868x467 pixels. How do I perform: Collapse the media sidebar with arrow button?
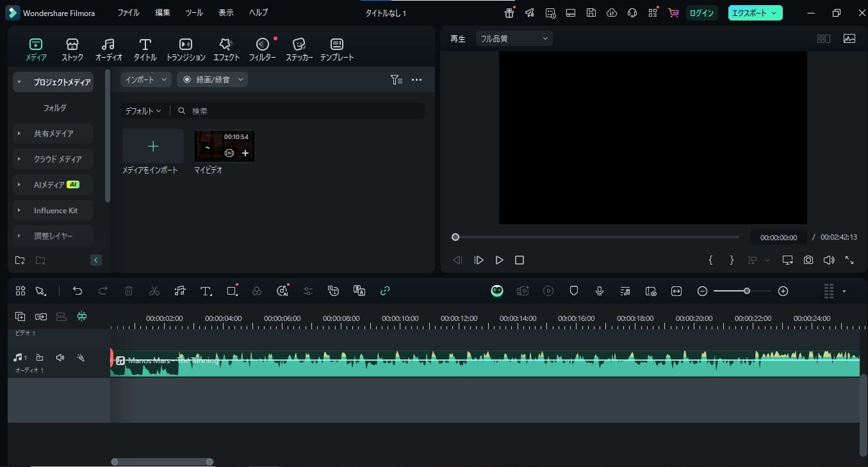click(95, 260)
